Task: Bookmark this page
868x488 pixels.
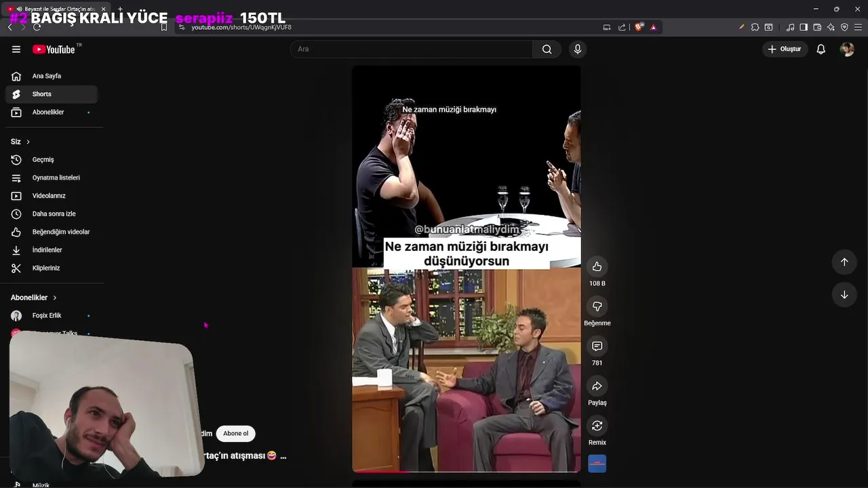Action: pos(163,27)
